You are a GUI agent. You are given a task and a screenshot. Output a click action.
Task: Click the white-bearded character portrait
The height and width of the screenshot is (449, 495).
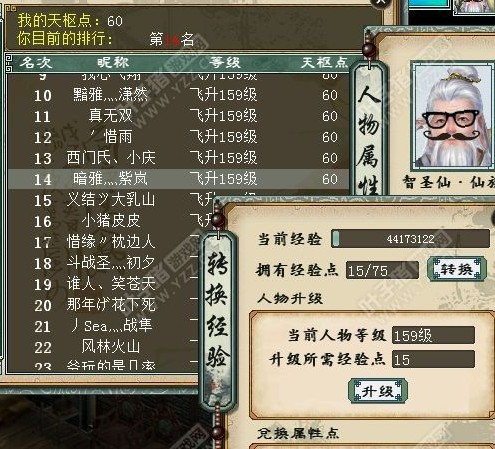pos(454,115)
